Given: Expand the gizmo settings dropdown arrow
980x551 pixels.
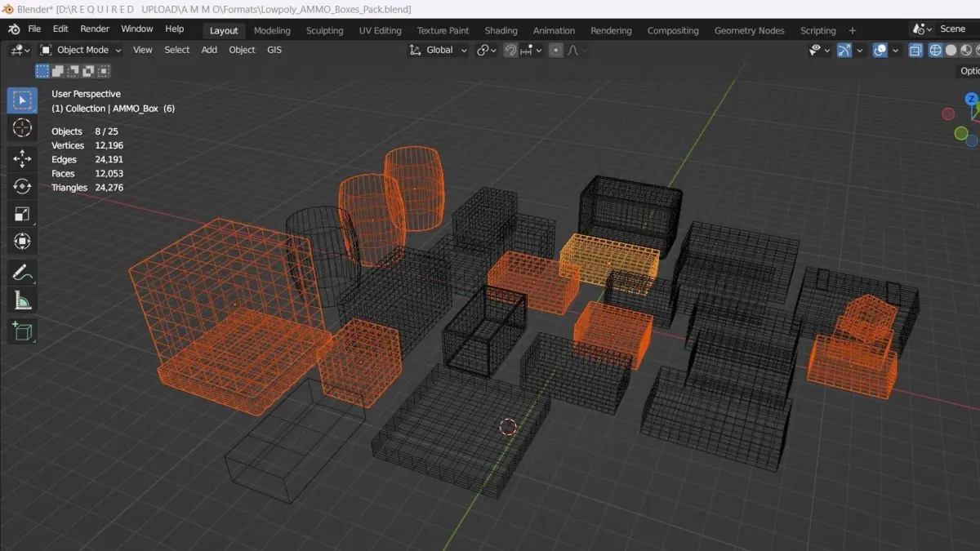Looking at the screenshot, I should point(859,50).
